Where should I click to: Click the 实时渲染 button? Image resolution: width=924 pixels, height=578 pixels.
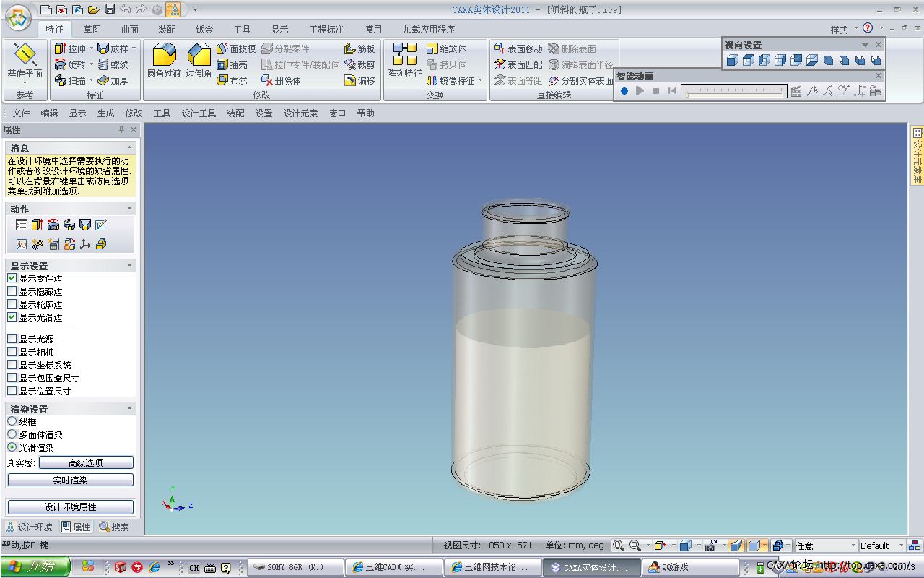[71, 480]
